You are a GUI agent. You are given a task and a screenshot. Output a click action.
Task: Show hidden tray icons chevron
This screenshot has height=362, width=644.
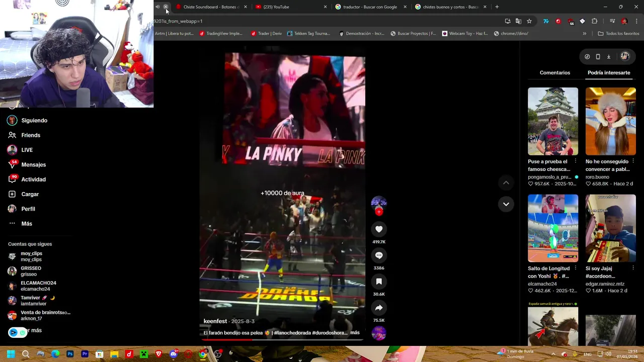[x=554, y=354]
